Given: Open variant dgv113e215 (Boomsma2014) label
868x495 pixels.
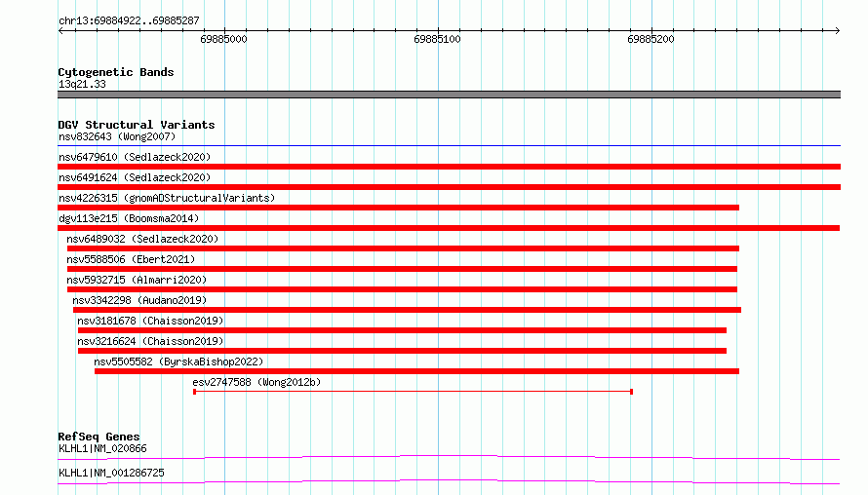Looking at the screenshot, I should 129,218.
